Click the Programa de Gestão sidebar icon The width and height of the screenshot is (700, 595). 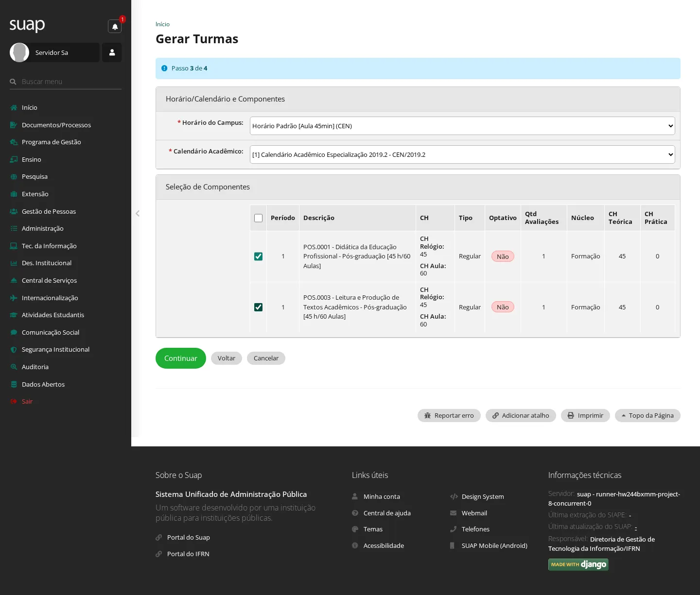click(14, 142)
